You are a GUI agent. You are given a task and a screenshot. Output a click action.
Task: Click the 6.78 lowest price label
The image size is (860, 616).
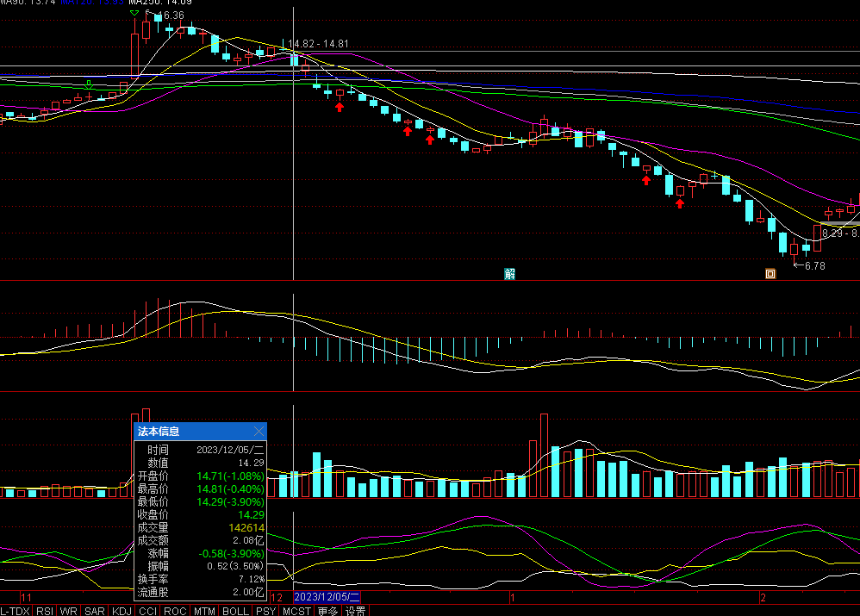[x=814, y=266]
